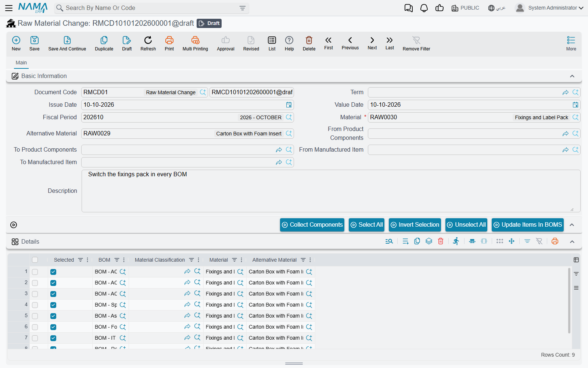
Task: Open System Administrator user dropdown
Action: (549, 8)
